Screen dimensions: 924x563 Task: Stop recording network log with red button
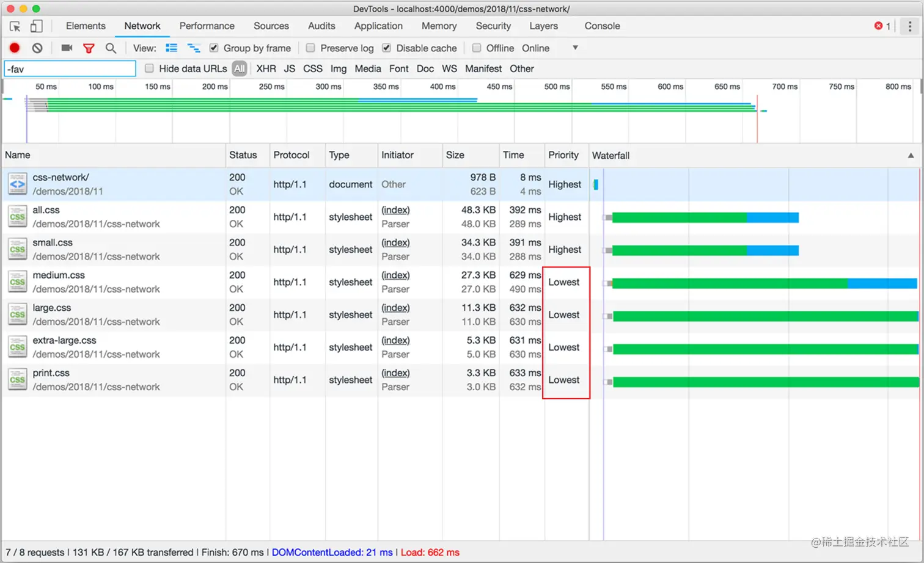point(15,48)
